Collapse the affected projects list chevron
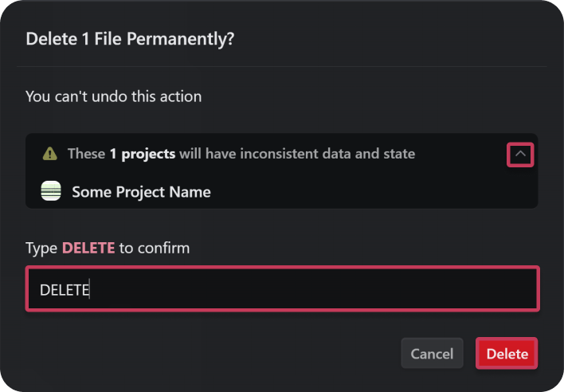Image resolution: width=564 pixels, height=392 pixels. (520, 154)
